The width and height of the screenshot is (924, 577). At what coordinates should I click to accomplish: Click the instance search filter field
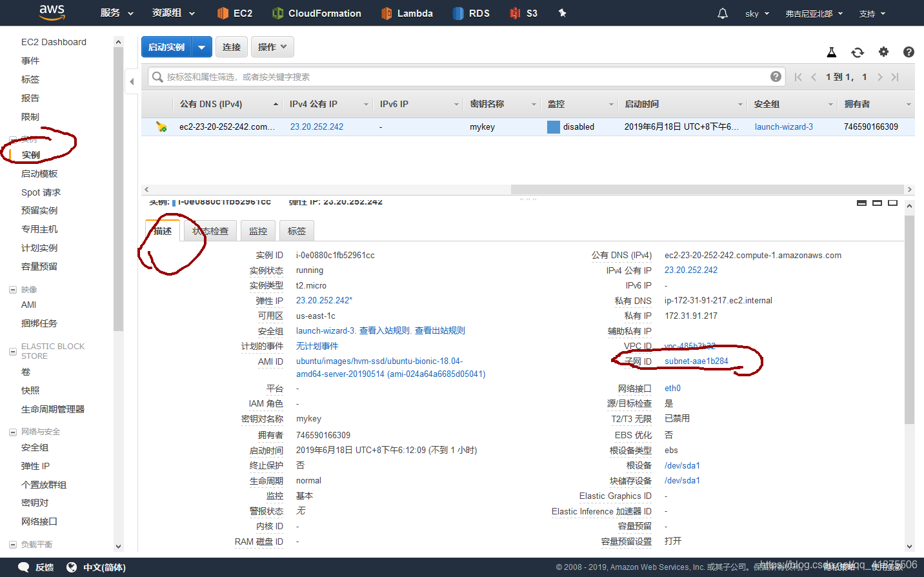click(466, 77)
